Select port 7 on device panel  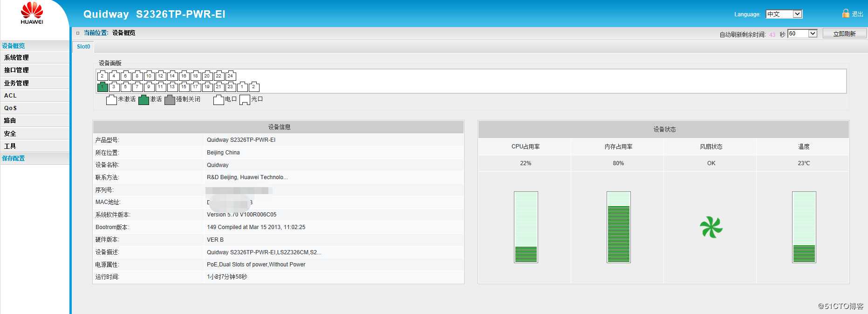click(137, 87)
